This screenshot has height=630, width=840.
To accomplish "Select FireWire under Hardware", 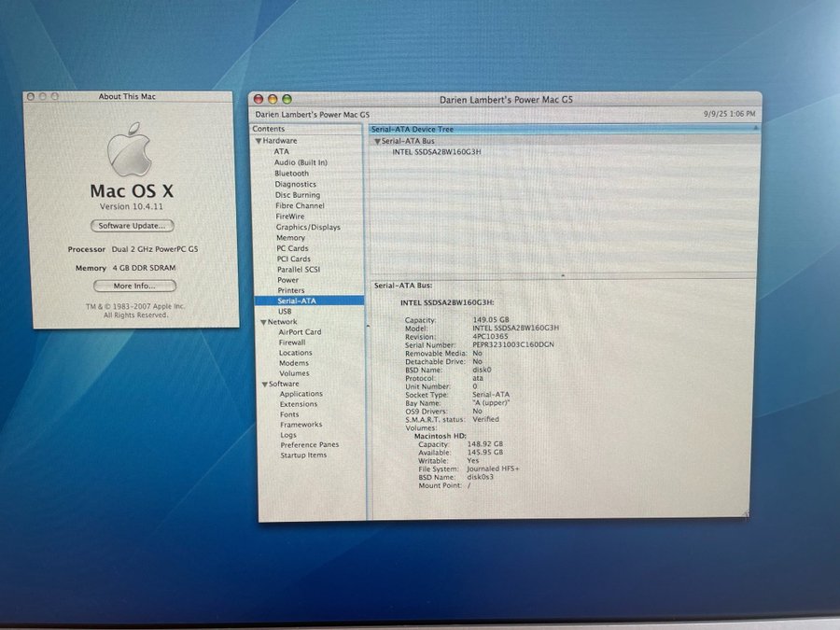I will (x=290, y=217).
